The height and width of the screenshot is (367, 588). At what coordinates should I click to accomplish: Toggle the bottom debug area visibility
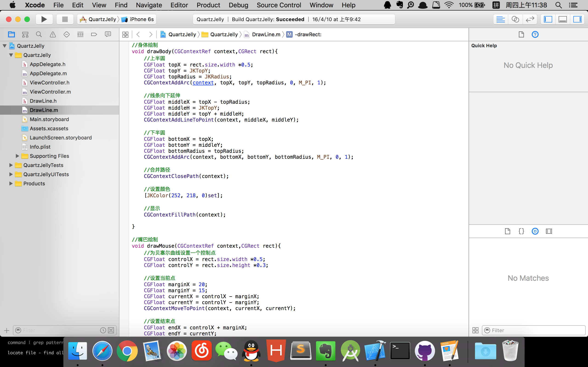pos(563,19)
